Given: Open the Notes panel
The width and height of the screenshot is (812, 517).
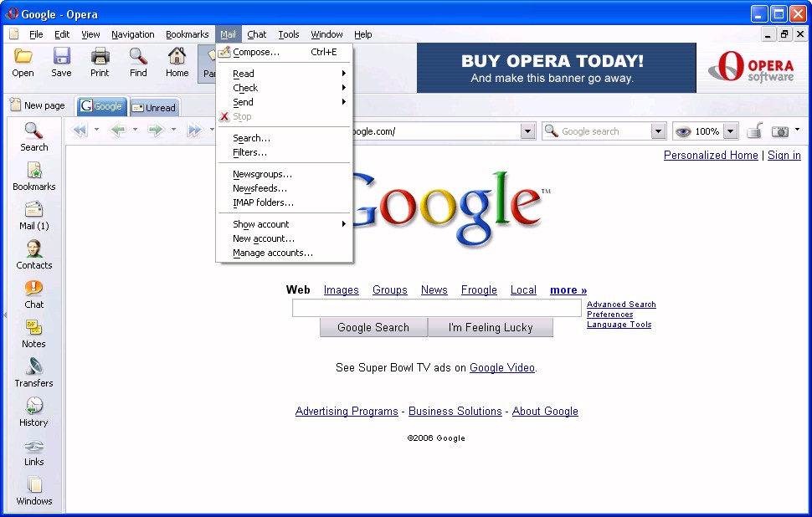Looking at the screenshot, I should (34, 333).
